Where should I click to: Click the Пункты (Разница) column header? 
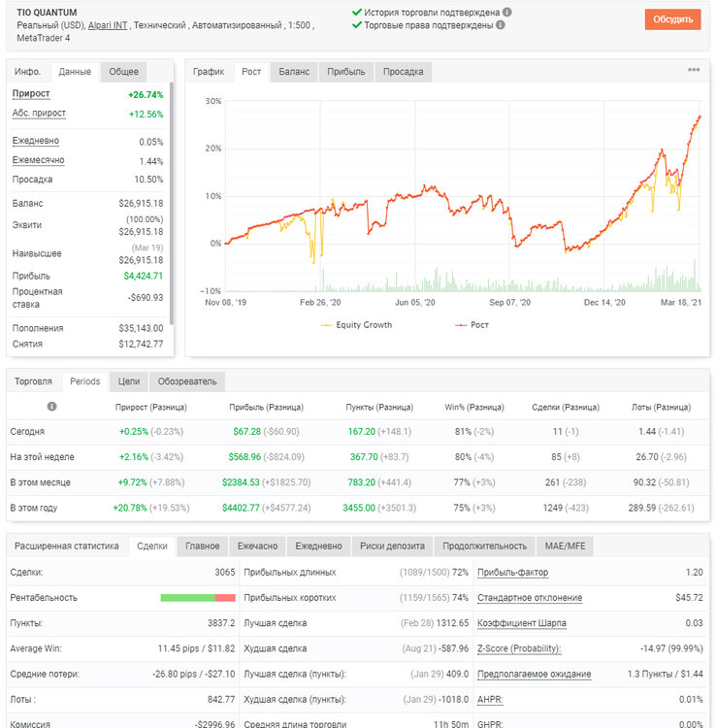tap(379, 408)
